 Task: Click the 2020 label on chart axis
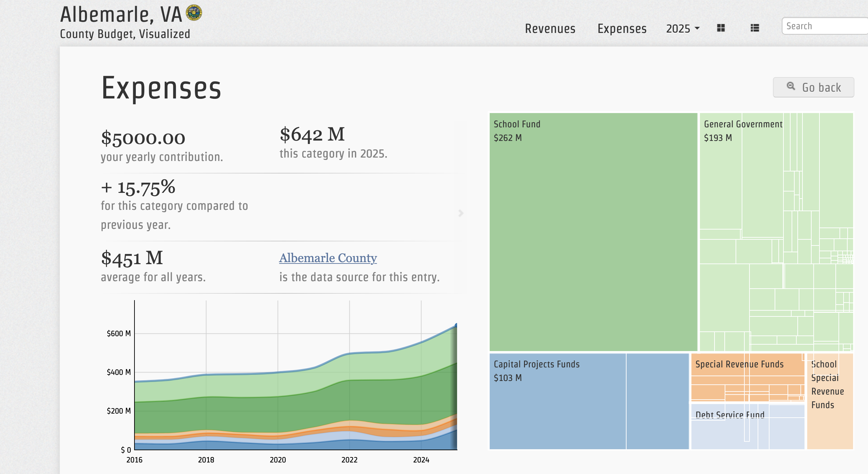278,460
